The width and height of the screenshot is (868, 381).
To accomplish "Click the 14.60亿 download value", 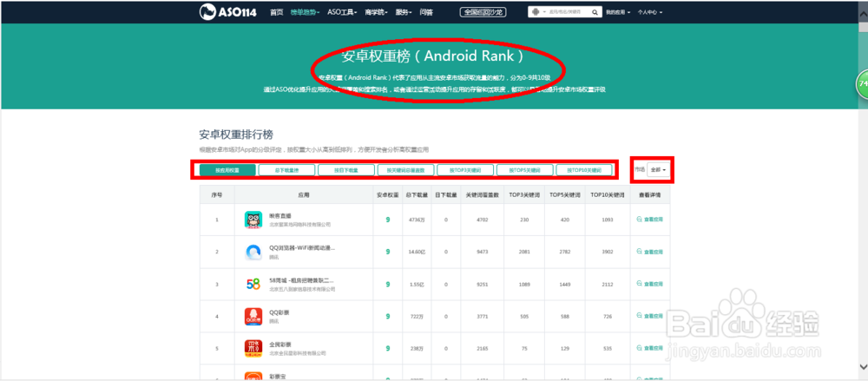I will pos(416,252).
